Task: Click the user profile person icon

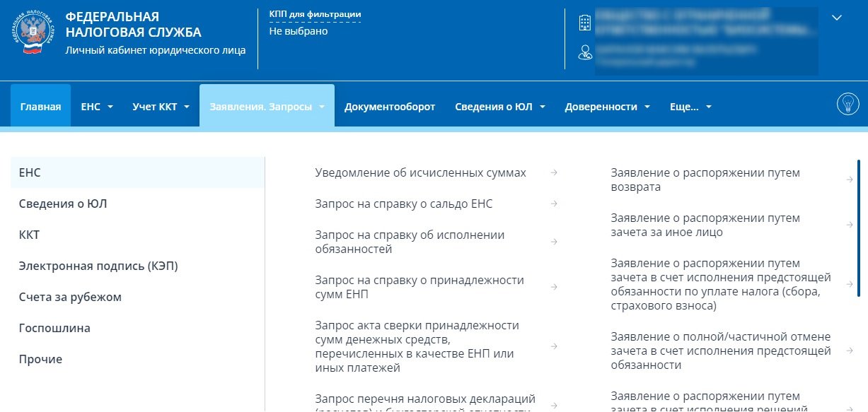Action: pos(584,52)
